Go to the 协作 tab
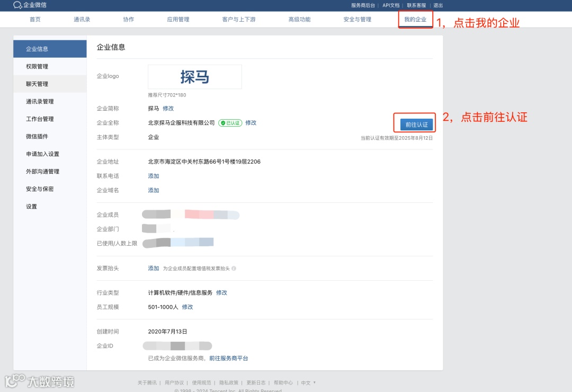The height and width of the screenshot is (392, 572). (128, 20)
